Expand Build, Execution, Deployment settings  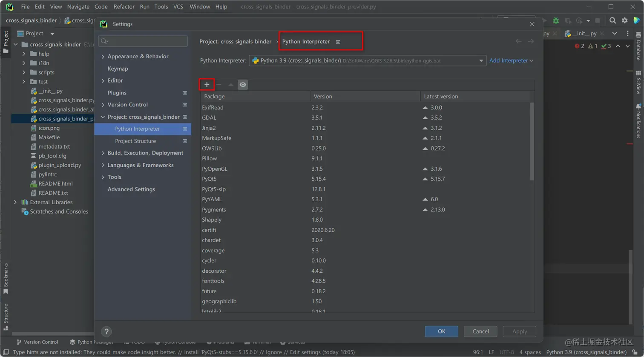[x=103, y=153]
